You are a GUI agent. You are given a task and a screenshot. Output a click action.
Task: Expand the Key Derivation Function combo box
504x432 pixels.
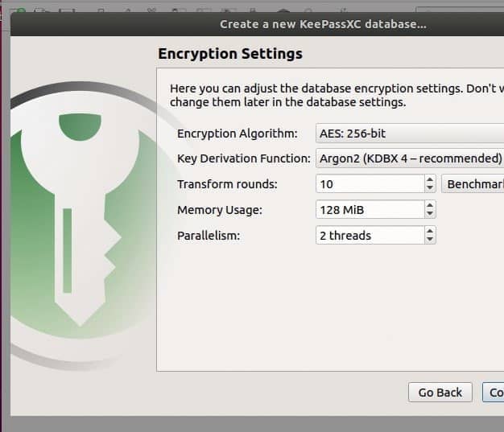tap(410, 158)
